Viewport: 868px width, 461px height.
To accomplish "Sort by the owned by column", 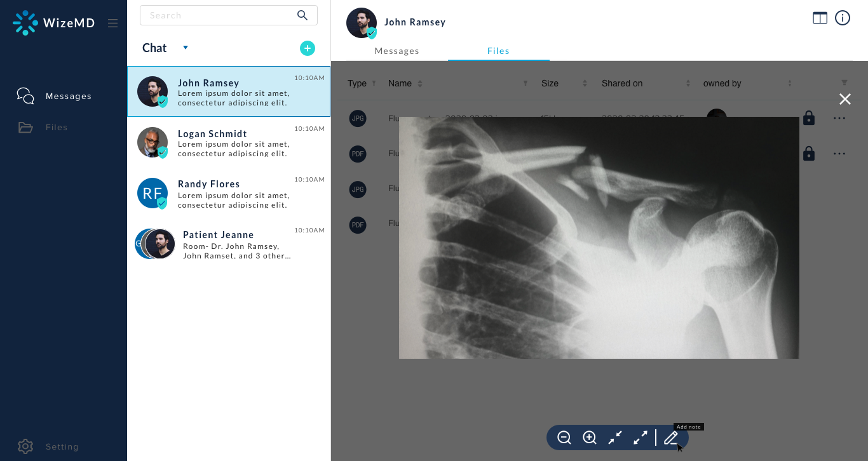I will click(x=790, y=83).
